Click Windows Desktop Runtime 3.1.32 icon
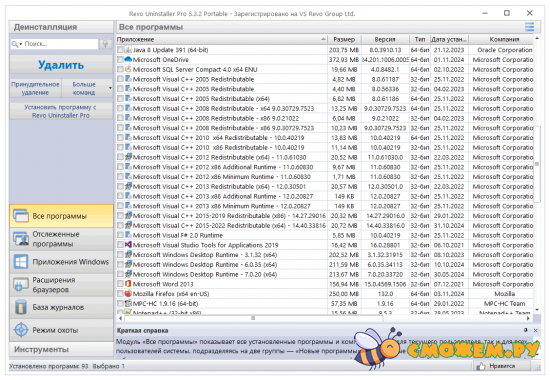The width and height of the screenshot is (550, 380). point(128,254)
